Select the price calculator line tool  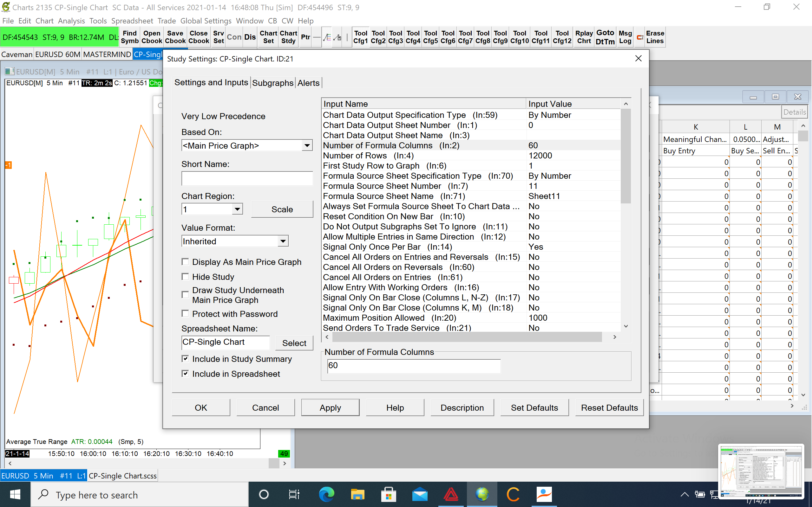point(337,37)
